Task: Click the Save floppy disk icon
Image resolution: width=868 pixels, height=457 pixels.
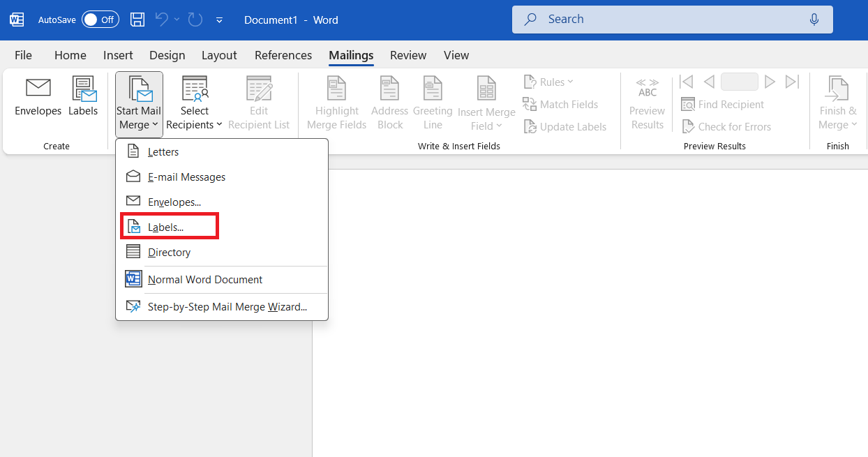Action: point(138,20)
